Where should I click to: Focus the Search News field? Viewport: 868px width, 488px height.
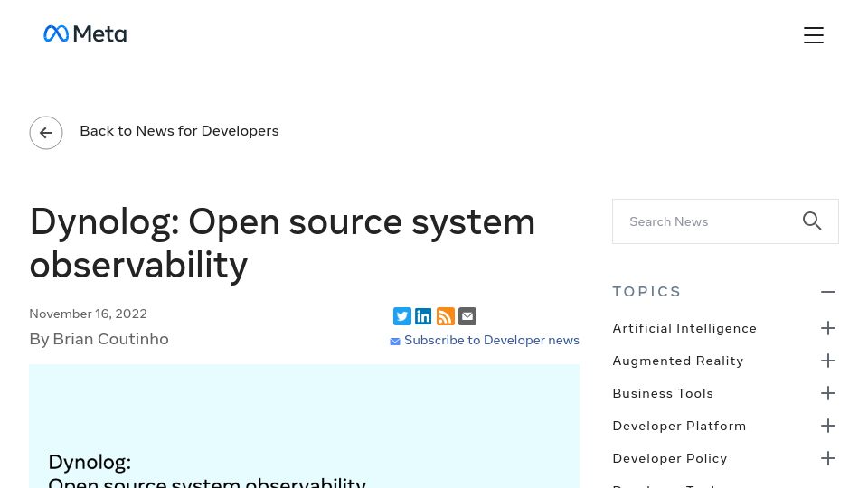point(725,221)
